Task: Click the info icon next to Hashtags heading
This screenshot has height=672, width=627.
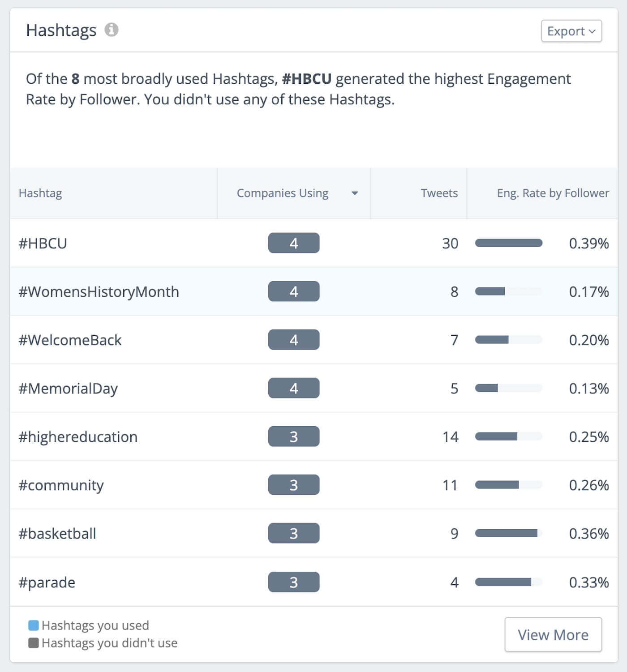Action: pyautogui.click(x=111, y=30)
